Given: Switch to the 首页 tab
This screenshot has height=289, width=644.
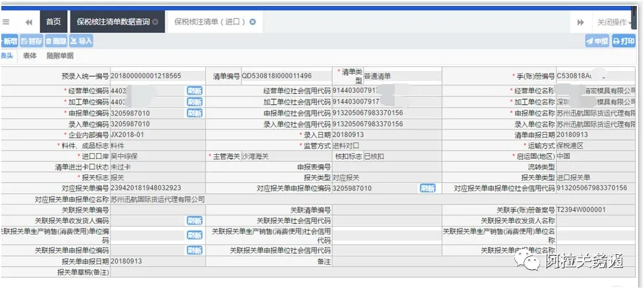Looking at the screenshot, I should [53, 22].
